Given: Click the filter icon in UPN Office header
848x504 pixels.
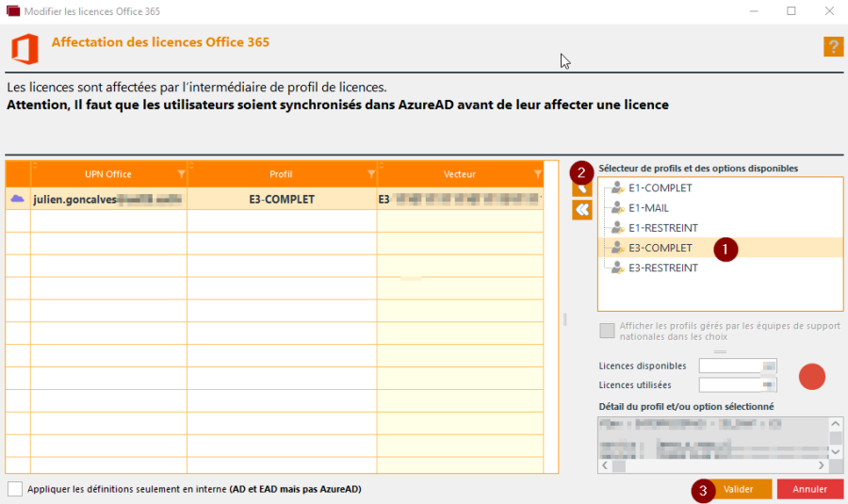Looking at the screenshot, I should tap(181, 174).
